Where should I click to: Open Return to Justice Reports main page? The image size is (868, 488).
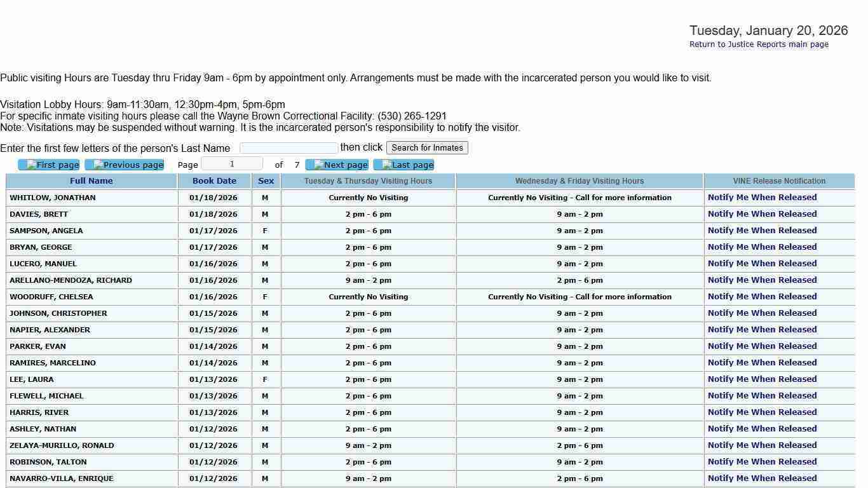[x=759, y=44]
